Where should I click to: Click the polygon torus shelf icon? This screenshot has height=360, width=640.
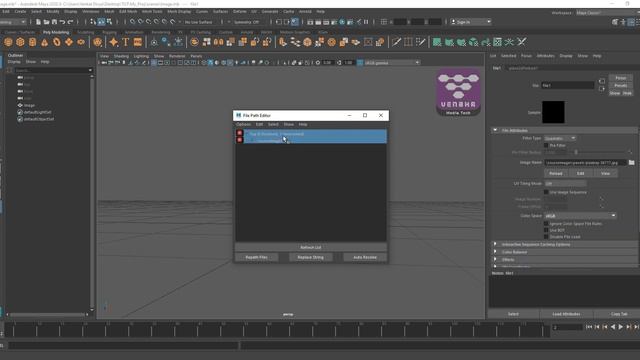(x=57, y=42)
